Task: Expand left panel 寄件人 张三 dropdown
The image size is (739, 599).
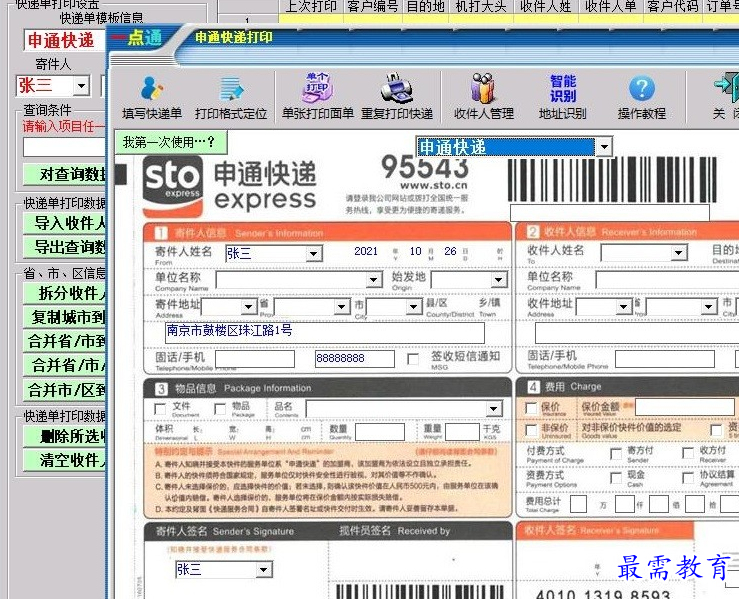Action: [x=81, y=86]
